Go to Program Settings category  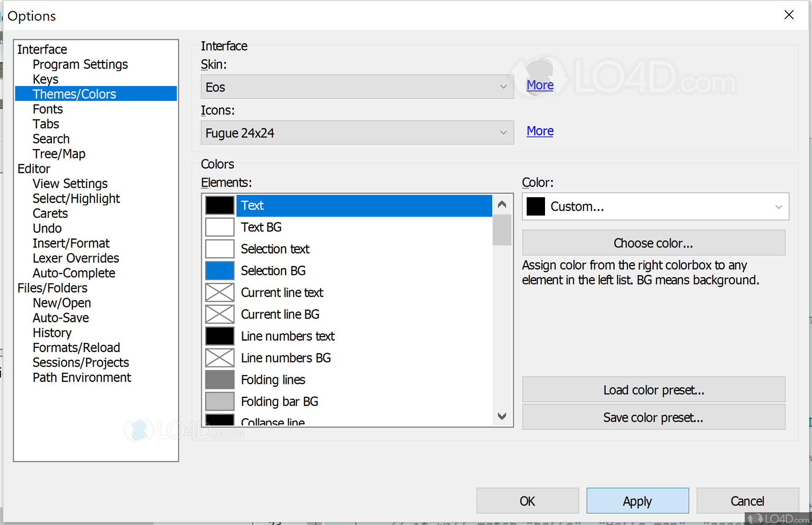coord(80,65)
